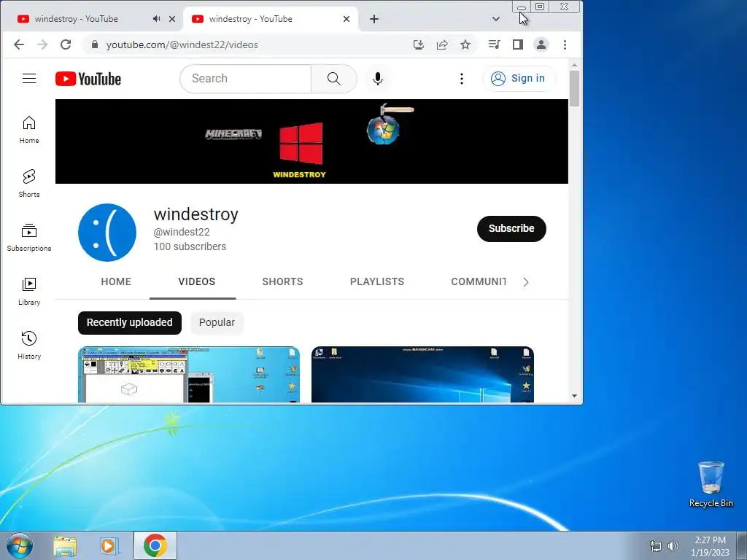Launch Windows Media Player from taskbar
The image size is (747, 560).
pyautogui.click(x=109, y=545)
